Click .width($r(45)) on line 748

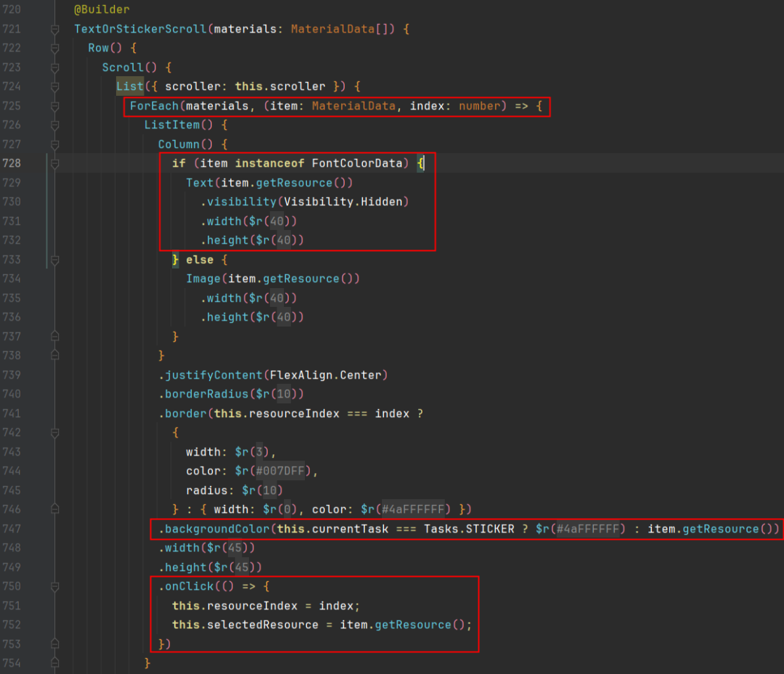click(206, 548)
